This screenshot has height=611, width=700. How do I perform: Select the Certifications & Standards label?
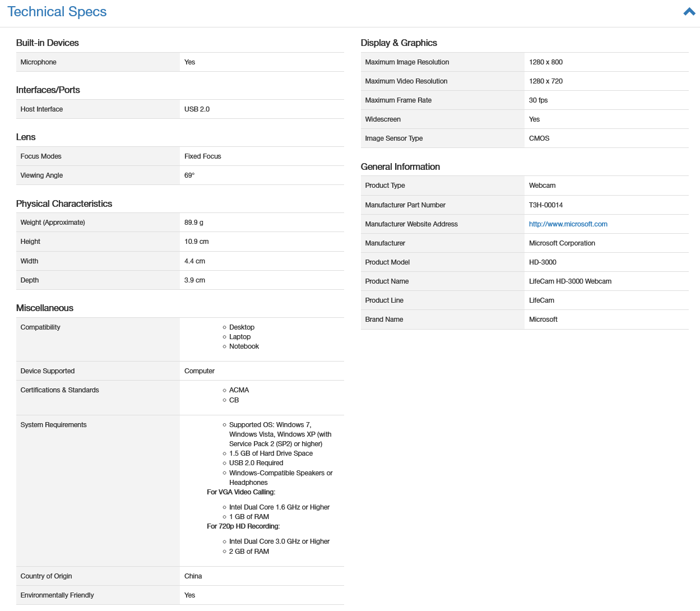(x=59, y=390)
